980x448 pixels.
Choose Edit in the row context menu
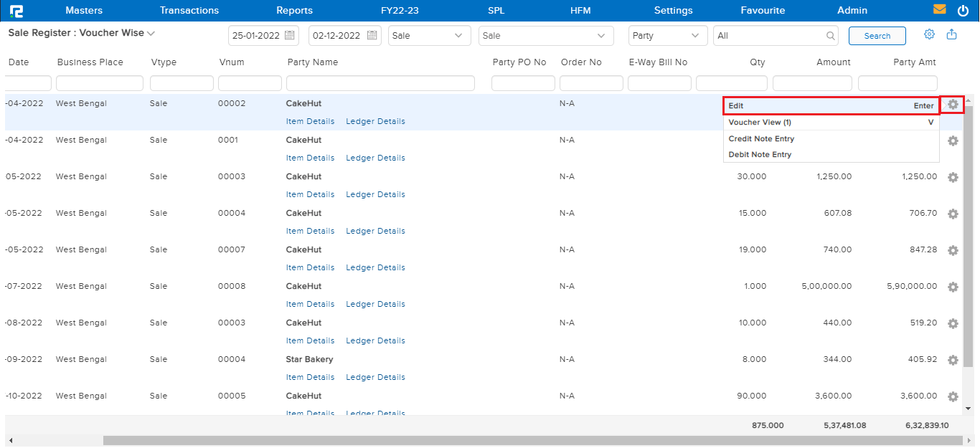(x=831, y=105)
